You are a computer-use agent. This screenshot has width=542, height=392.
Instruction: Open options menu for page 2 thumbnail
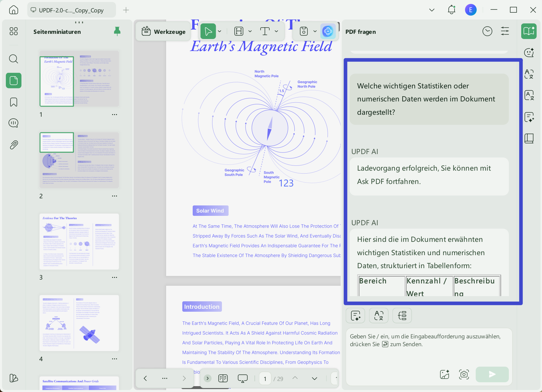(114, 196)
